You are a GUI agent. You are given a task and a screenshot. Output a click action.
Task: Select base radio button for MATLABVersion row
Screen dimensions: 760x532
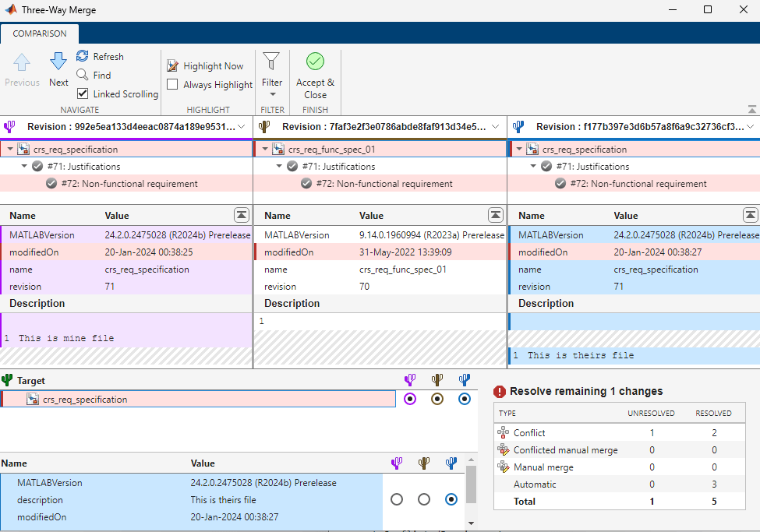coord(424,499)
